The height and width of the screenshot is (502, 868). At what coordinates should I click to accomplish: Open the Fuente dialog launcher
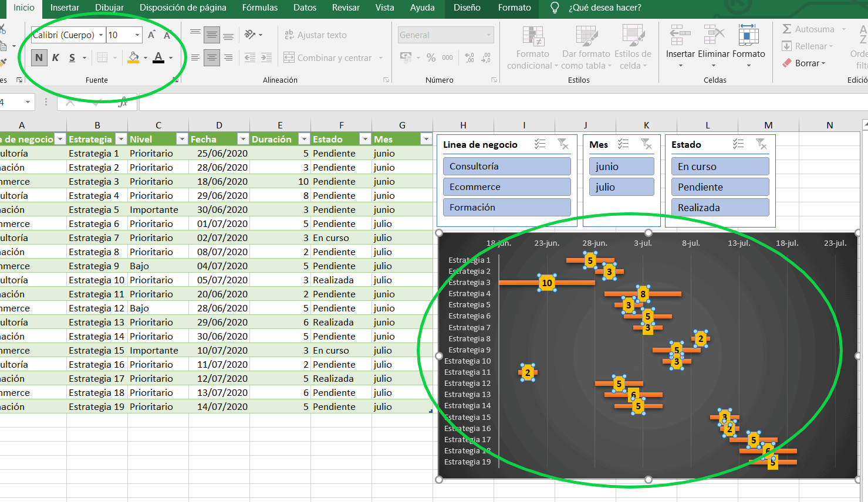pyautogui.click(x=175, y=80)
